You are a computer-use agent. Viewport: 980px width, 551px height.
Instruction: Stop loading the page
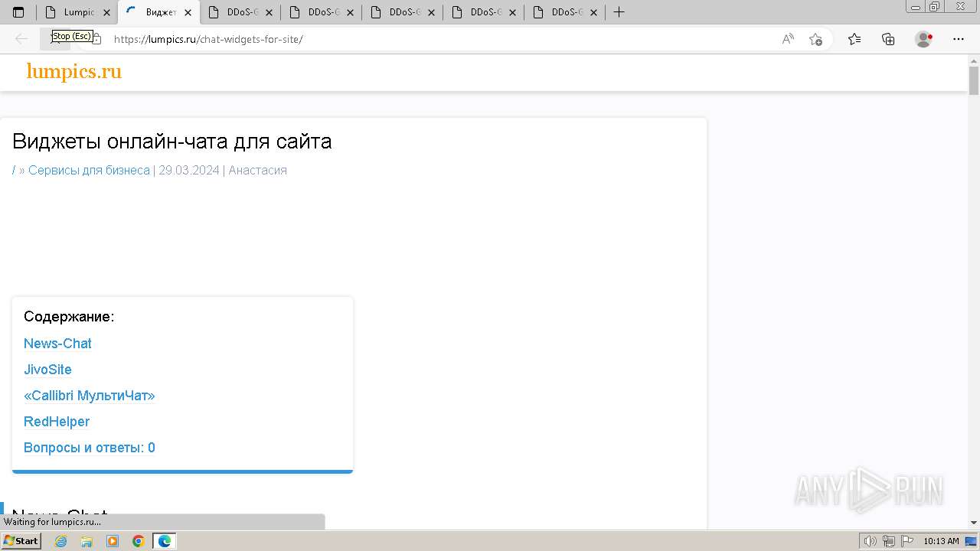pos(55,39)
